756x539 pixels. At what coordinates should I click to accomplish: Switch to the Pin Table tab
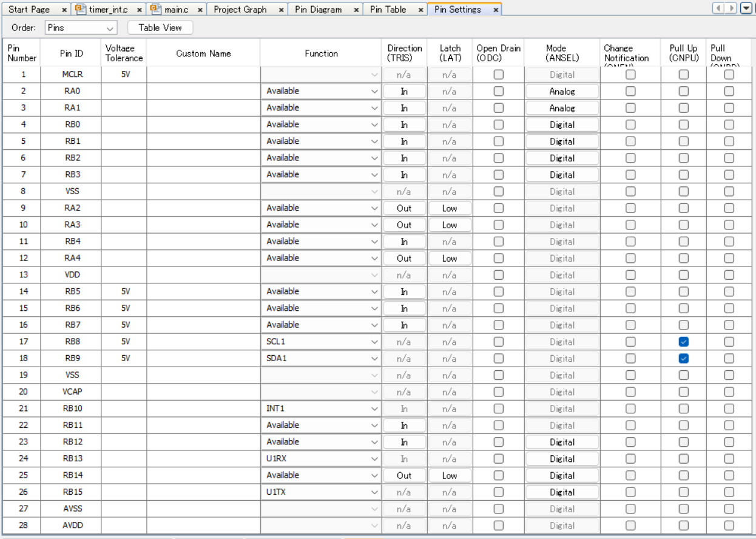388,9
